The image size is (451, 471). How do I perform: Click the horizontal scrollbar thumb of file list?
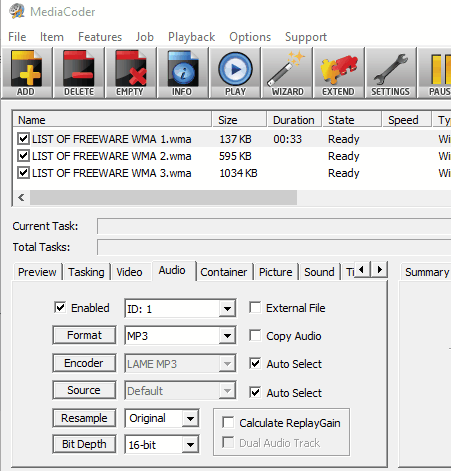pos(163,197)
